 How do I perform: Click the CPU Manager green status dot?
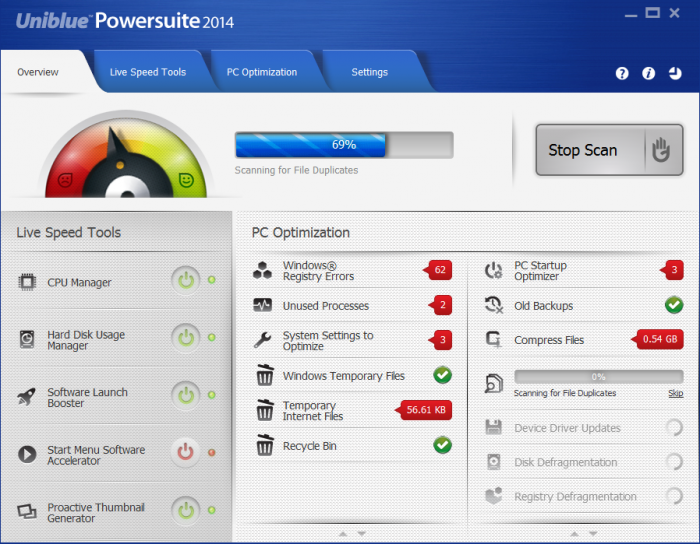(x=212, y=280)
